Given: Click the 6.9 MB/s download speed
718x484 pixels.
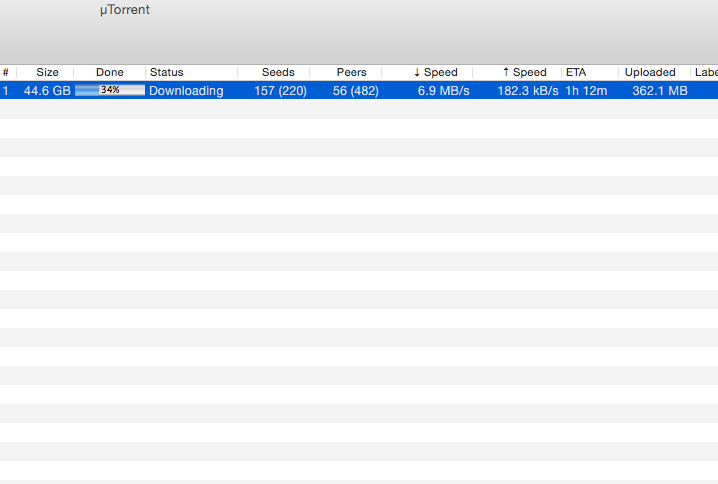Looking at the screenshot, I should 443,91.
